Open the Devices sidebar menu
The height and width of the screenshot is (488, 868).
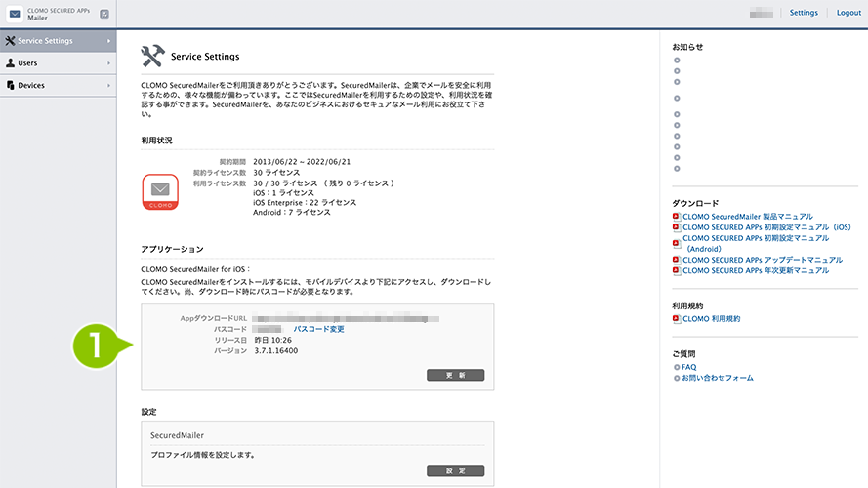click(59, 85)
